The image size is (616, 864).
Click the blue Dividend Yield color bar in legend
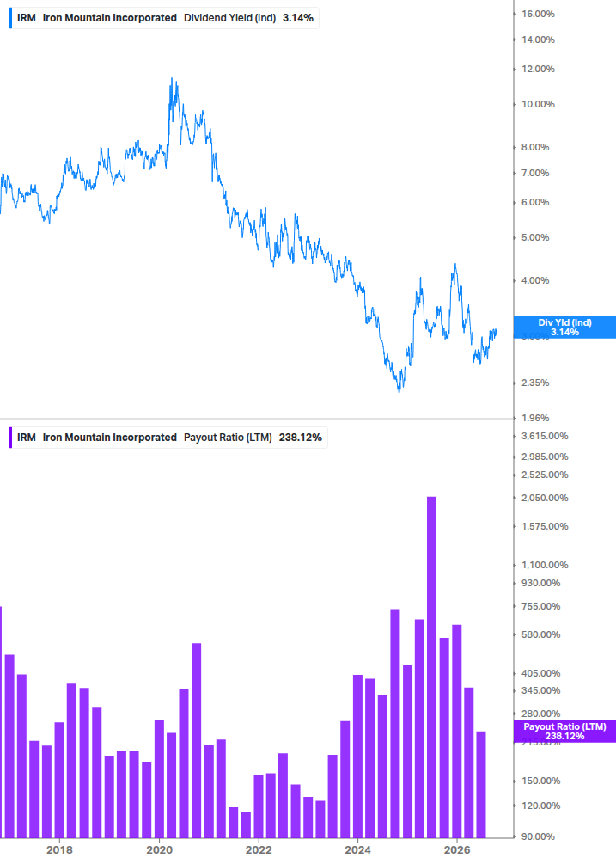[x=10, y=18]
